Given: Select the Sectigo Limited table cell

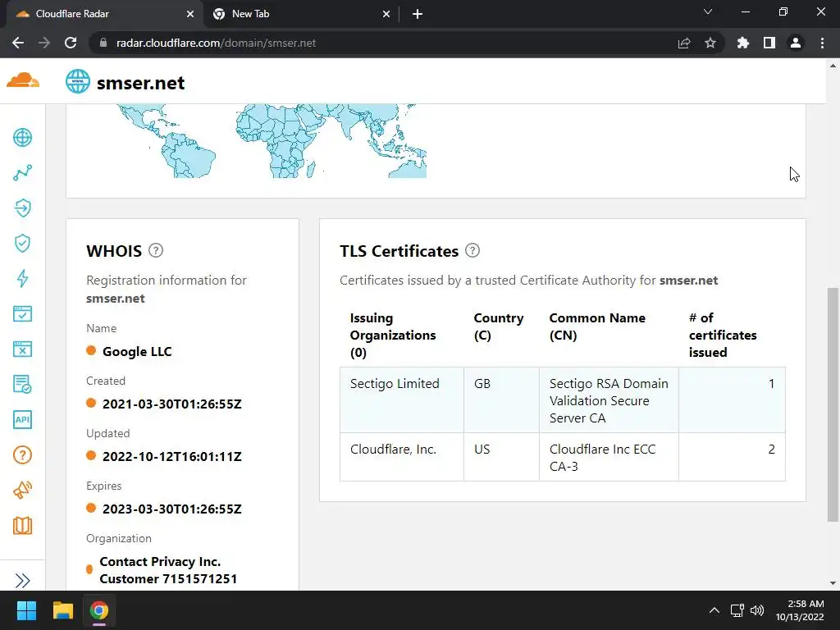Looking at the screenshot, I should [402, 399].
